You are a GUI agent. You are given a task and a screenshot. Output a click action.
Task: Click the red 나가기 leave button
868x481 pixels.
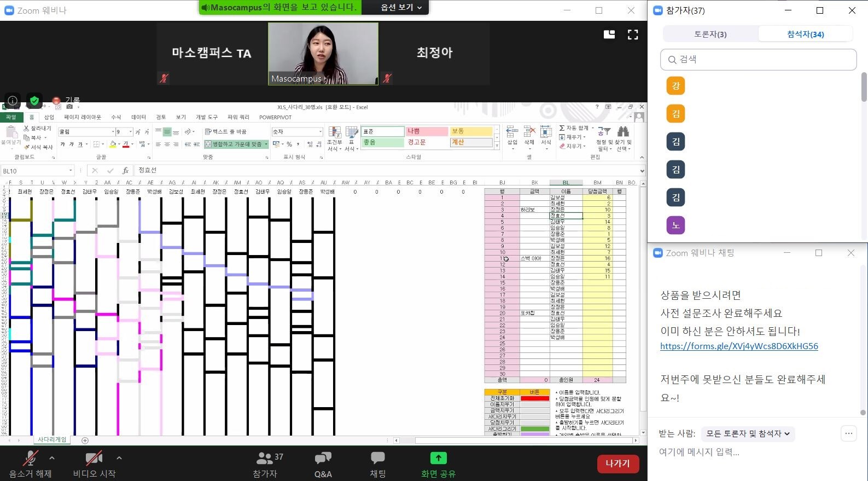tap(617, 463)
